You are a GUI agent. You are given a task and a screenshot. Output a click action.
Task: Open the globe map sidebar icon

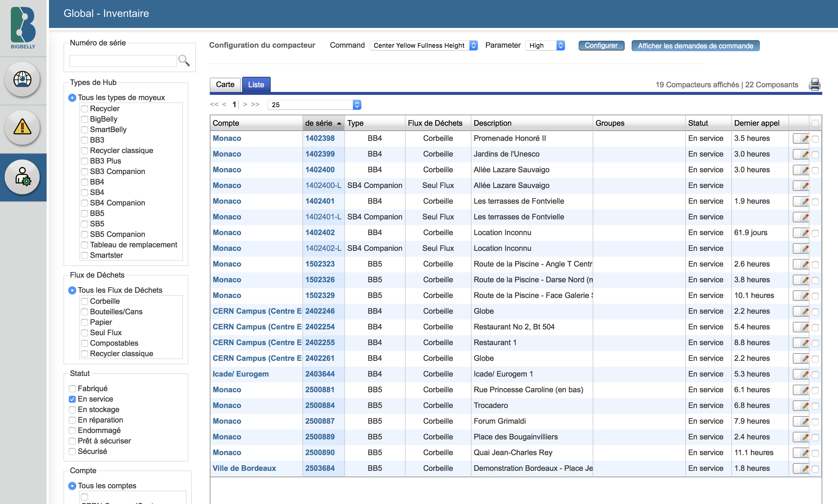point(22,79)
